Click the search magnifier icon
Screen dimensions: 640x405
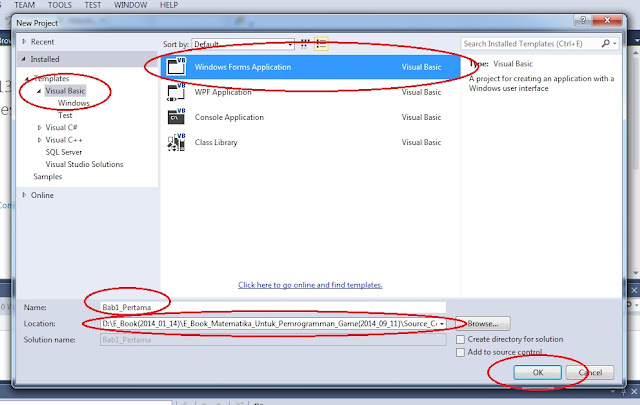[x=605, y=43]
